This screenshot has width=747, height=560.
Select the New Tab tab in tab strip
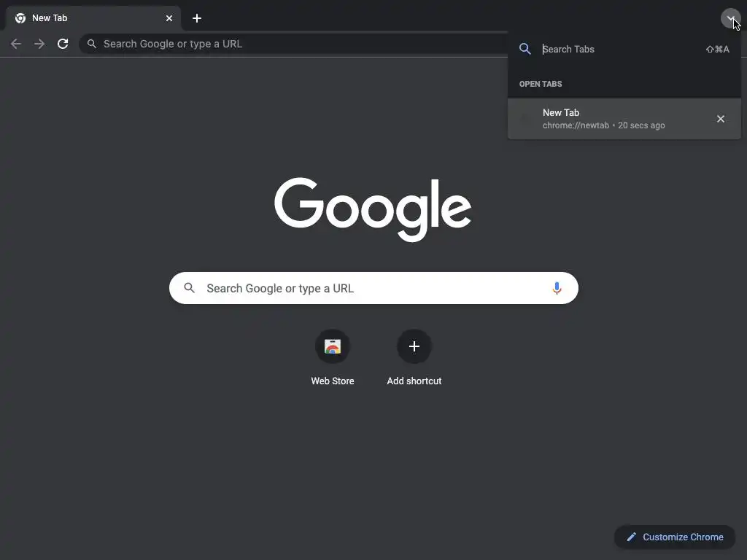click(93, 18)
